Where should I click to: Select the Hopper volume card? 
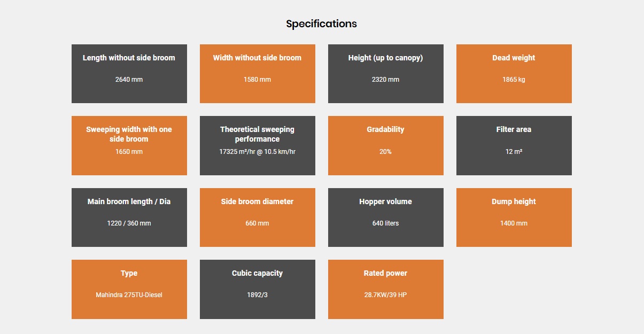[x=386, y=218]
